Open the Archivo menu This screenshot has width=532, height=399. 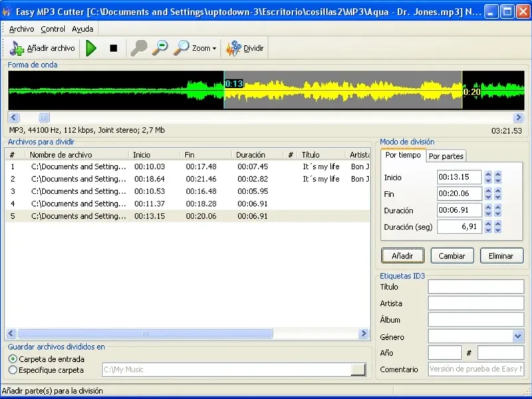(x=21, y=29)
